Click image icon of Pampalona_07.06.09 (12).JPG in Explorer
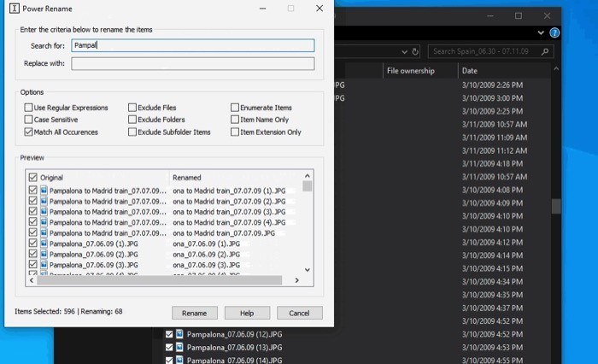Viewport: 598px width, 364px height. point(179,334)
